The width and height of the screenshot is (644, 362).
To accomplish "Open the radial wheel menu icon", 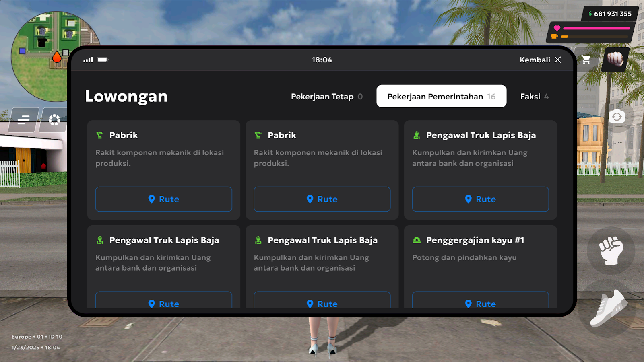I will pos(54,119).
